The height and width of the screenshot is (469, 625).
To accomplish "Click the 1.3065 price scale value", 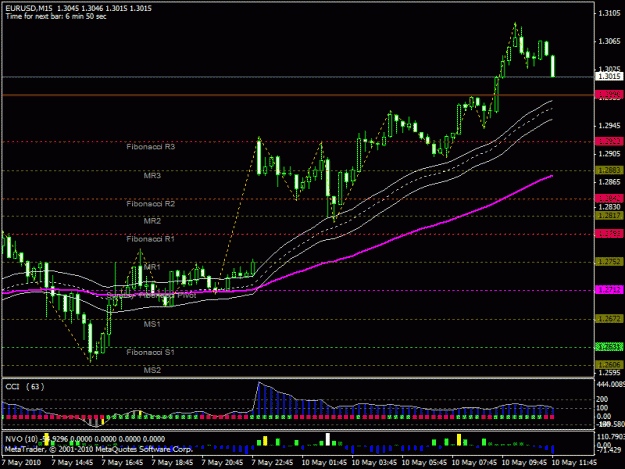I will click(609, 41).
